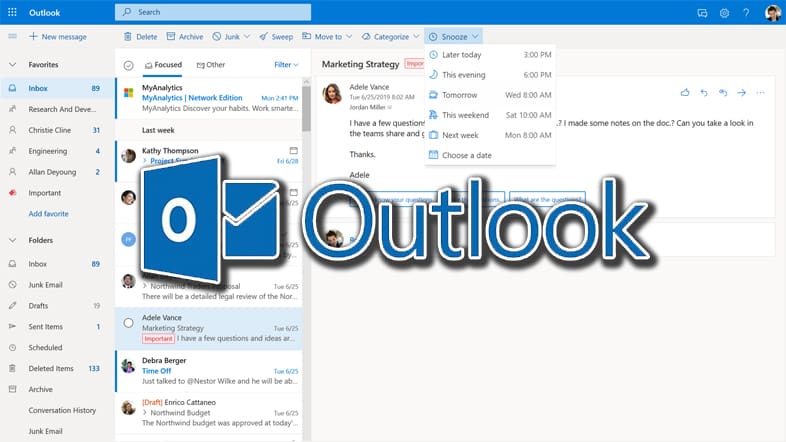Open the first Junk Email folder

(56, 285)
